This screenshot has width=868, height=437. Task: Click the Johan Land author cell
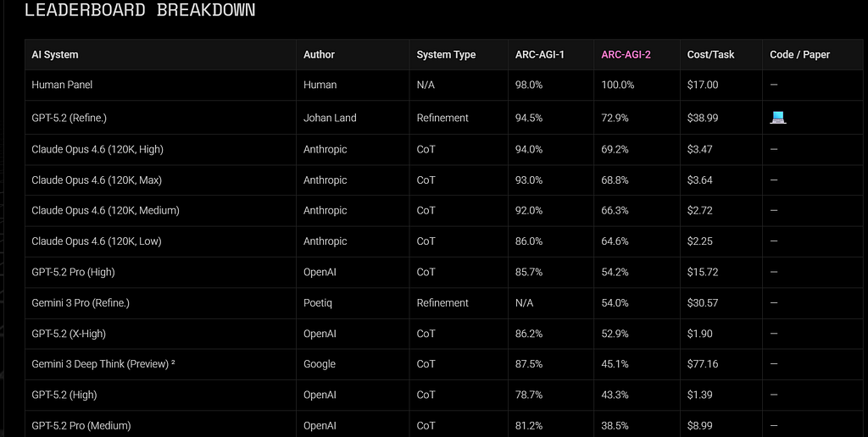(330, 118)
